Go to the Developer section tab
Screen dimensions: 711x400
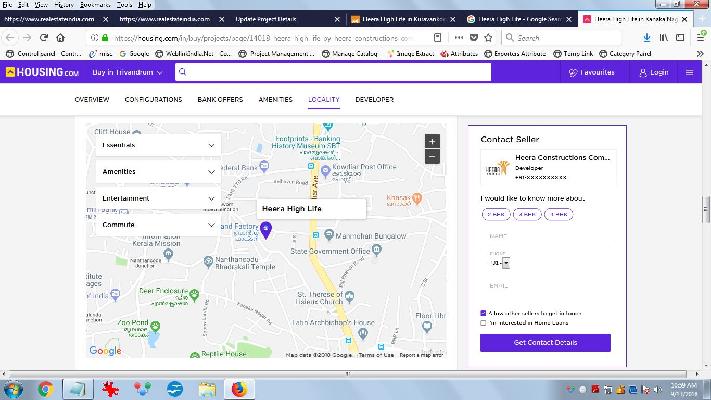click(375, 99)
